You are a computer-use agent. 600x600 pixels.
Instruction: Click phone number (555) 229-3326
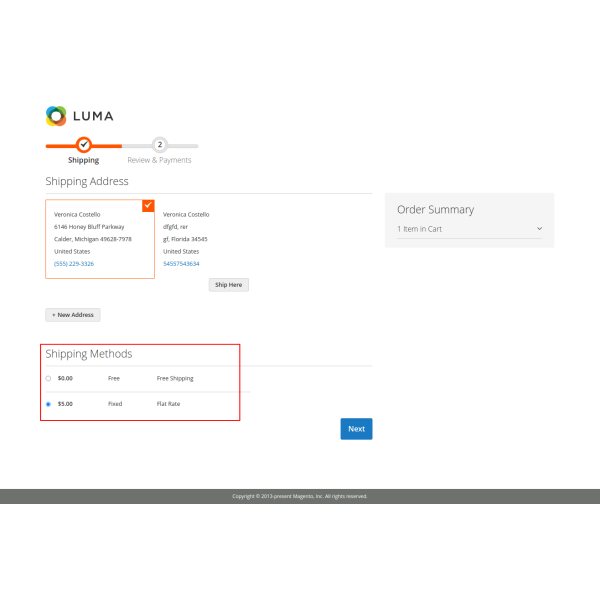[74, 263]
